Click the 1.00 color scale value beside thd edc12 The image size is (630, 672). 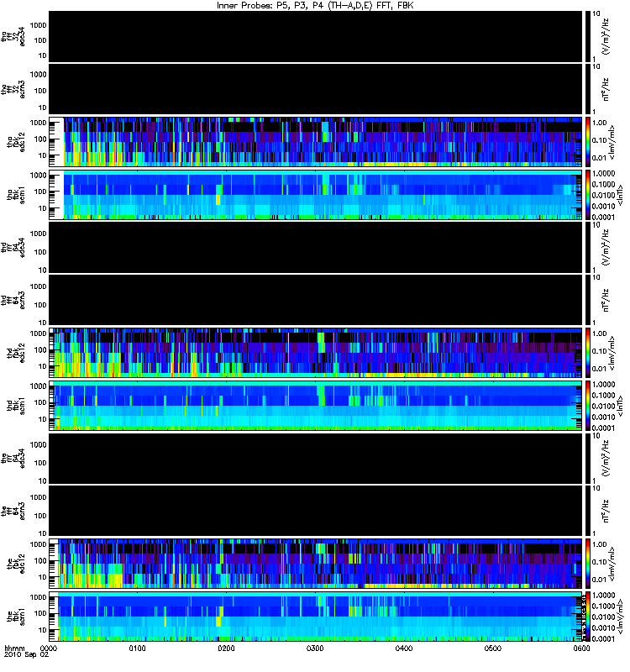(600, 333)
